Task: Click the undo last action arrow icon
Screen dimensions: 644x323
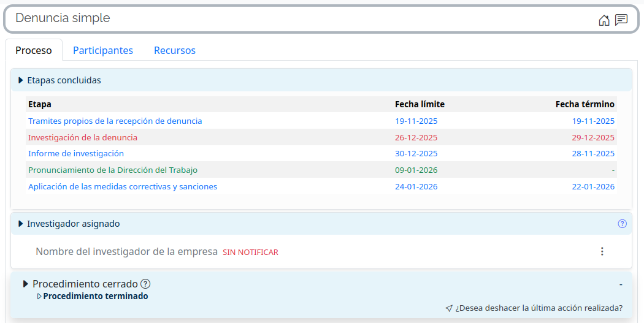Action: coord(449,308)
